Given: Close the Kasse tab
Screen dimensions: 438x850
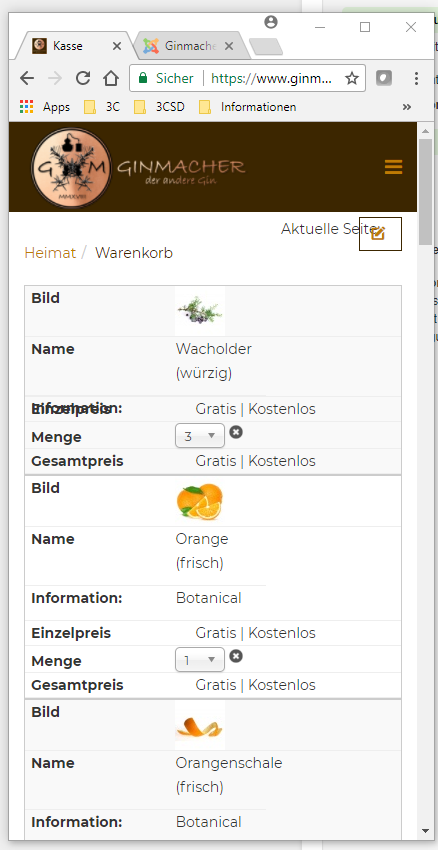Looking at the screenshot, I should pos(117,46).
